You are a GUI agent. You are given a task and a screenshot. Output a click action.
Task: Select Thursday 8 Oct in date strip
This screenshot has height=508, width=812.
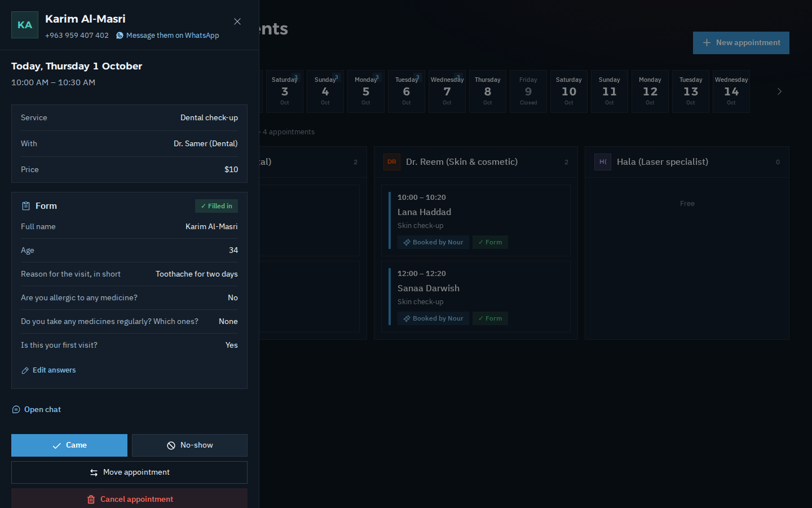pyautogui.click(x=488, y=91)
